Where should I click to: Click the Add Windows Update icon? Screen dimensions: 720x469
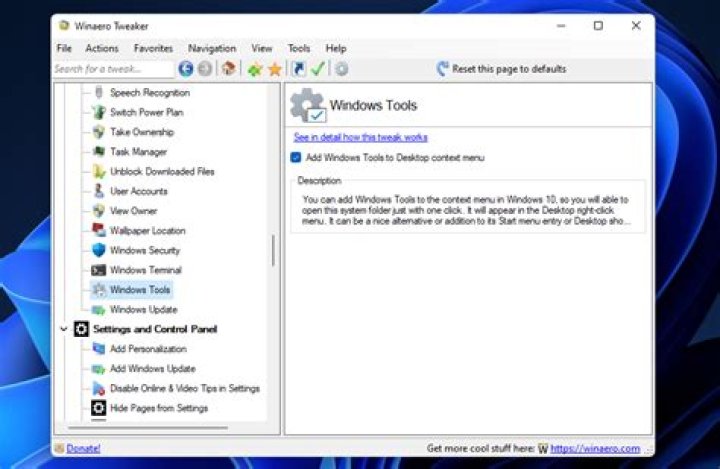(x=98, y=369)
